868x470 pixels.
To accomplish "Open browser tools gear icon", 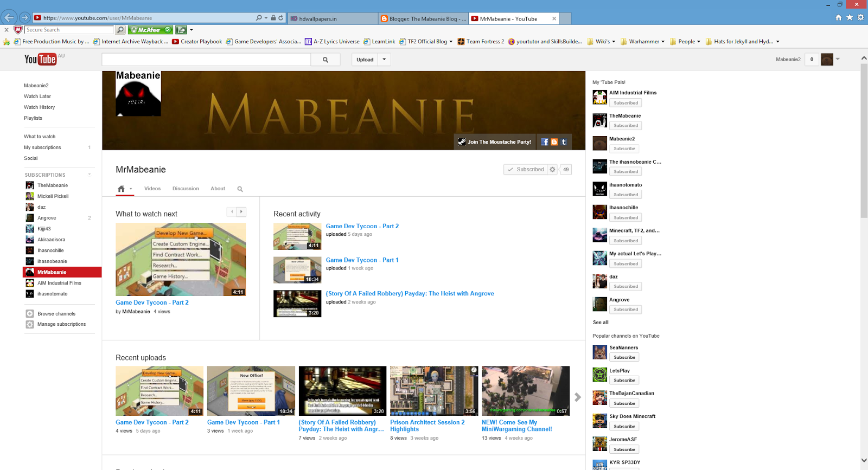I will pyautogui.click(x=860, y=17).
